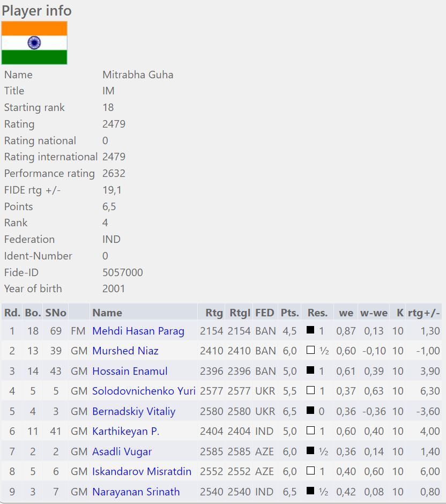Click the Name column header in table
The height and width of the screenshot is (504, 446).
pos(107,313)
